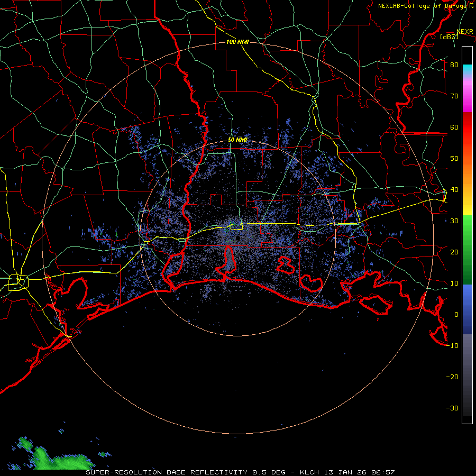This screenshot has width=476, height=476.
Task: Click the NEXLAB-College of DuPage watermark text
Action: pyautogui.click(x=426, y=6)
